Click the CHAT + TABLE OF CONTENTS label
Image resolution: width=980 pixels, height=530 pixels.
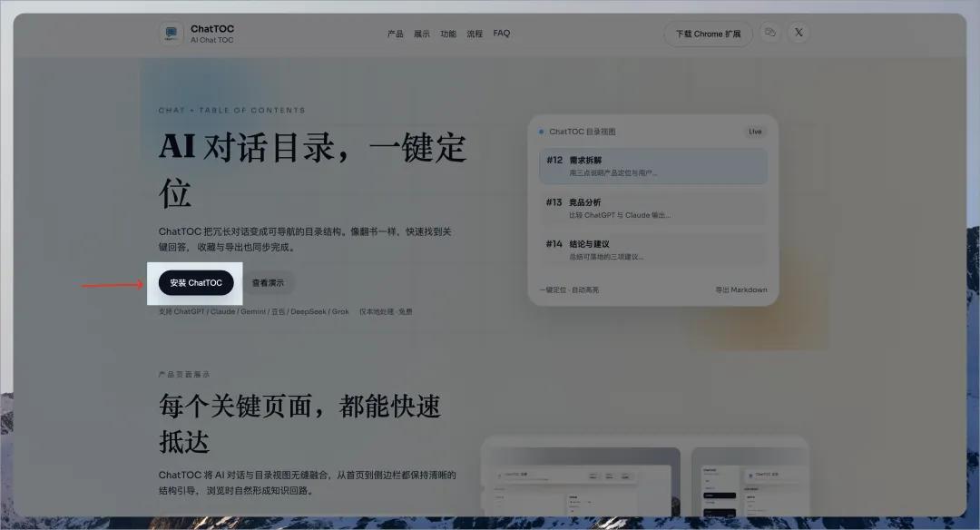pos(232,111)
